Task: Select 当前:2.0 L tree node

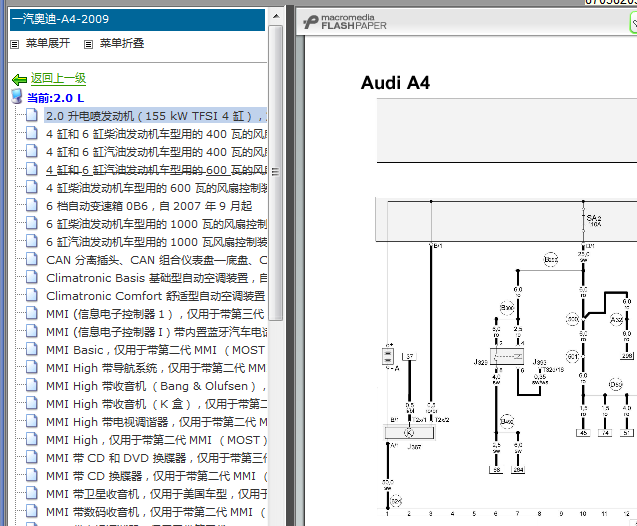Action: click(x=55, y=98)
